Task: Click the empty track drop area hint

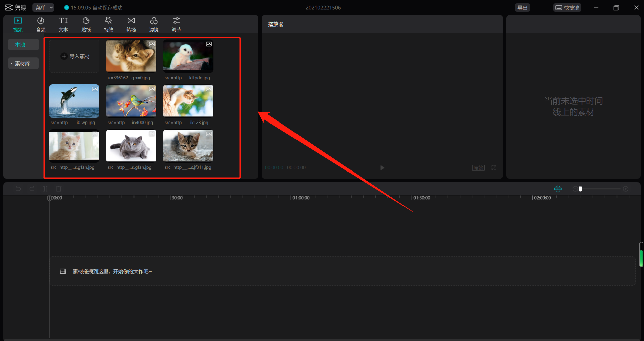Action: [342, 271]
